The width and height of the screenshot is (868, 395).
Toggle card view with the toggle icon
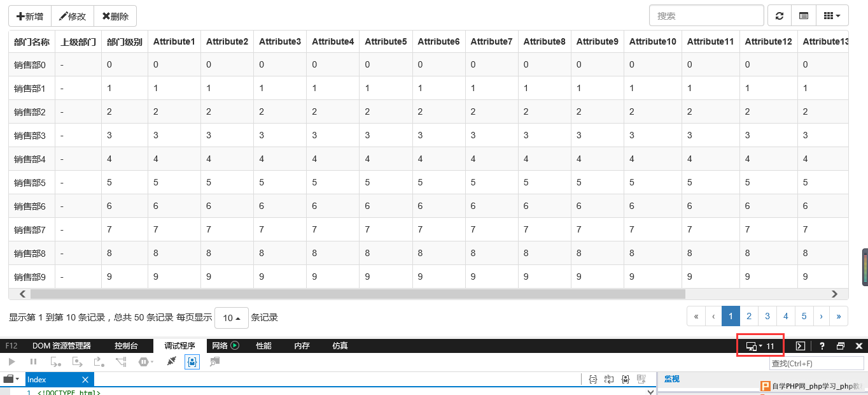coord(803,16)
